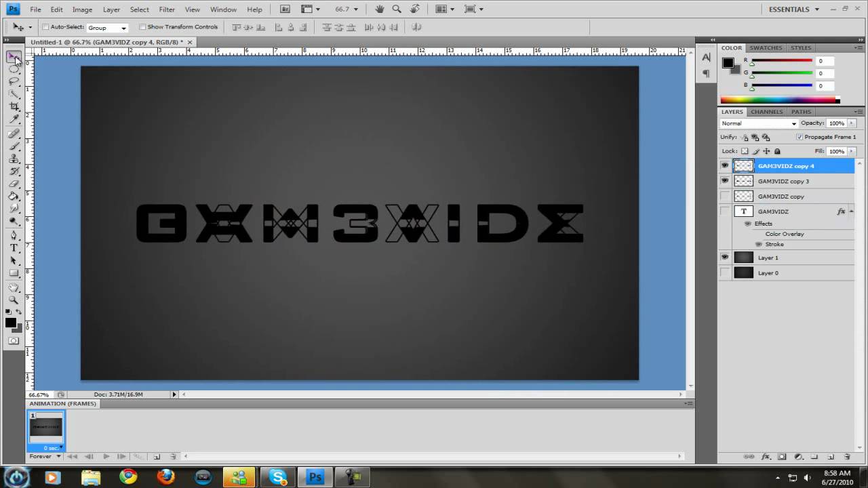
Task: Hide the GAM3VIDZ copy 4 layer
Action: coord(725,166)
